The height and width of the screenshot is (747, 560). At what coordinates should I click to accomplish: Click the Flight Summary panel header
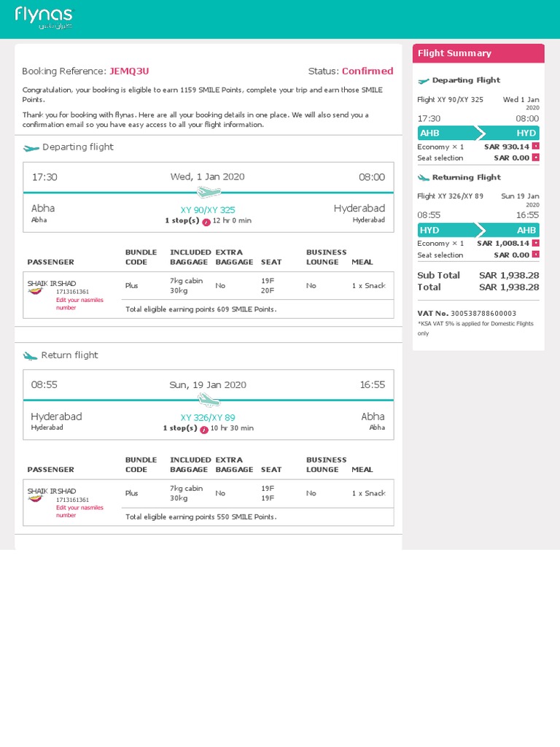(x=478, y=53)
